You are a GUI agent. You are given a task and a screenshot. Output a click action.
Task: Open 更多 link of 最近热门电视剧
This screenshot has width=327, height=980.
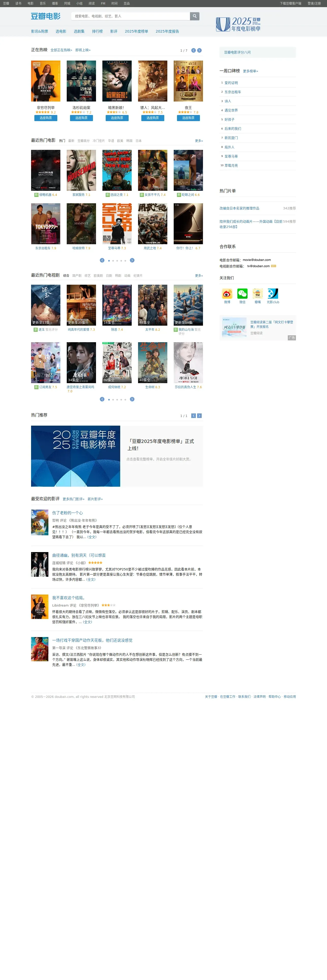[x=199, y=276]
